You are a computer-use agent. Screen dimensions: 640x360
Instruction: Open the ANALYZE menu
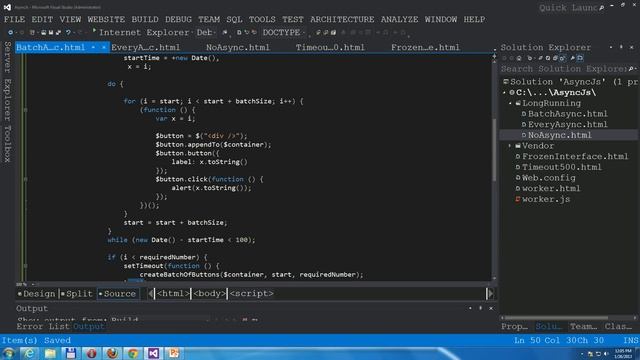coord(399,19)
